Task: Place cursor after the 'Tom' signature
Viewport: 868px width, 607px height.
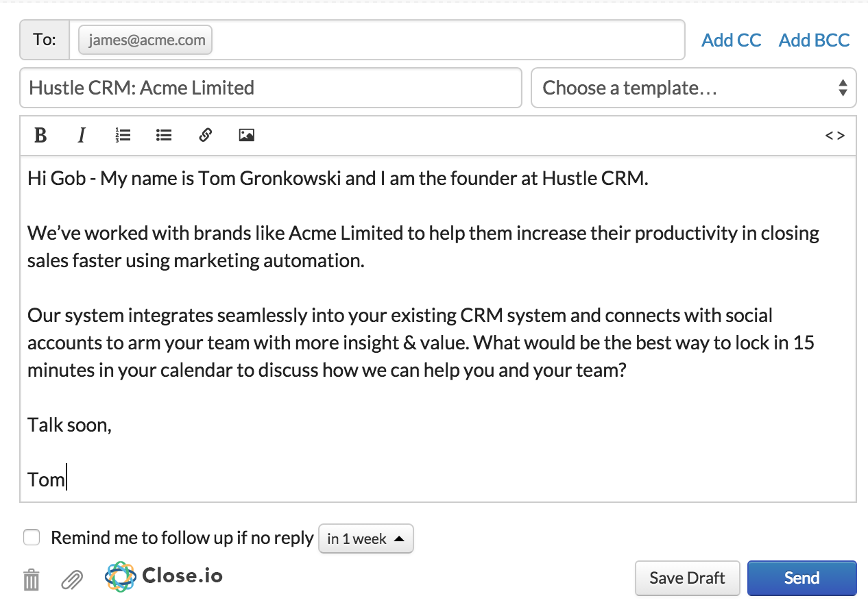Action: click(x=67, y=480)
